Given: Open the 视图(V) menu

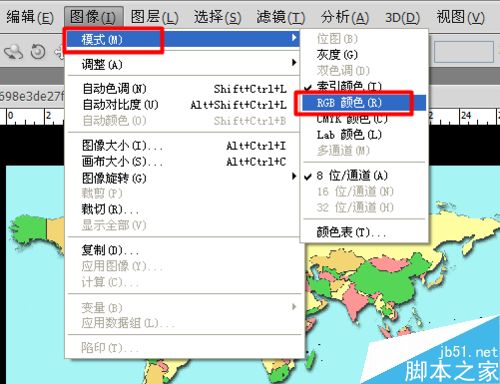Looking at the screenshot, I should coord(461,17).
